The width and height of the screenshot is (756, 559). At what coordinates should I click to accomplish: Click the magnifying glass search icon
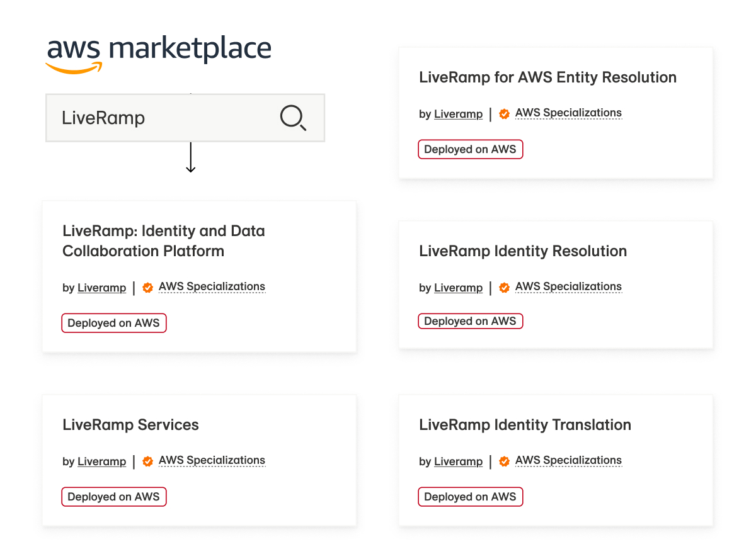tap(293, 118)
